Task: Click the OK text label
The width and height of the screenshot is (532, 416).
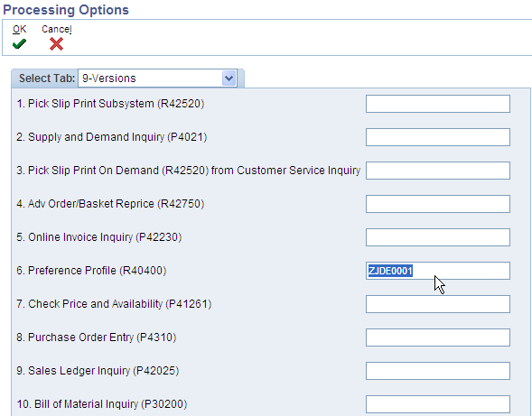Action: (x=19, y=29)
